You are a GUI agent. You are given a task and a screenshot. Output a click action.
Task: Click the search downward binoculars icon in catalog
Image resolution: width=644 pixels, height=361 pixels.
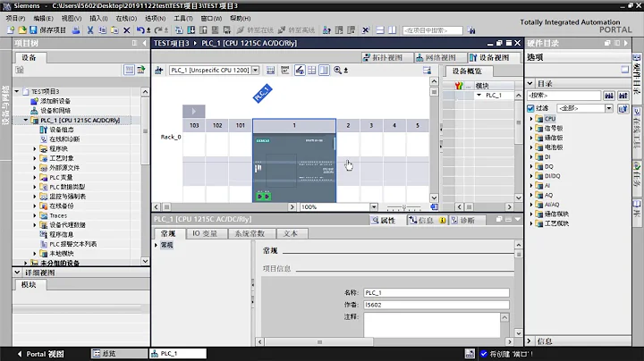[x=609, y=96]
